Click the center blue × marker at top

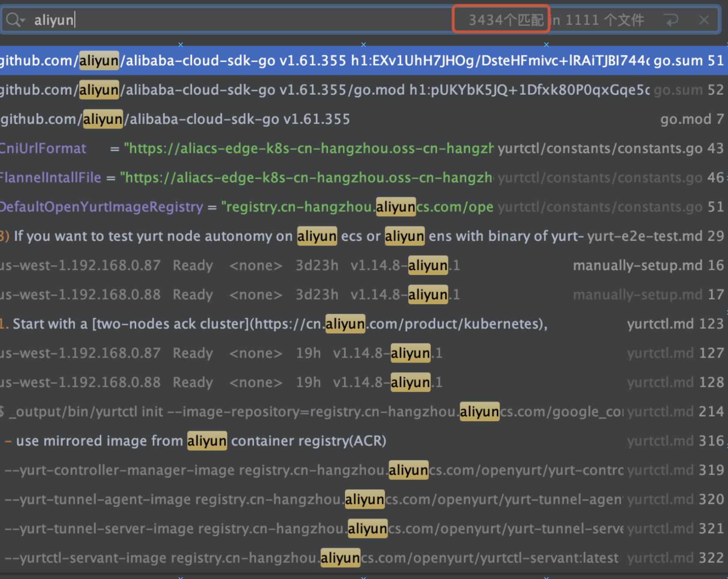[x=363, y=45]
